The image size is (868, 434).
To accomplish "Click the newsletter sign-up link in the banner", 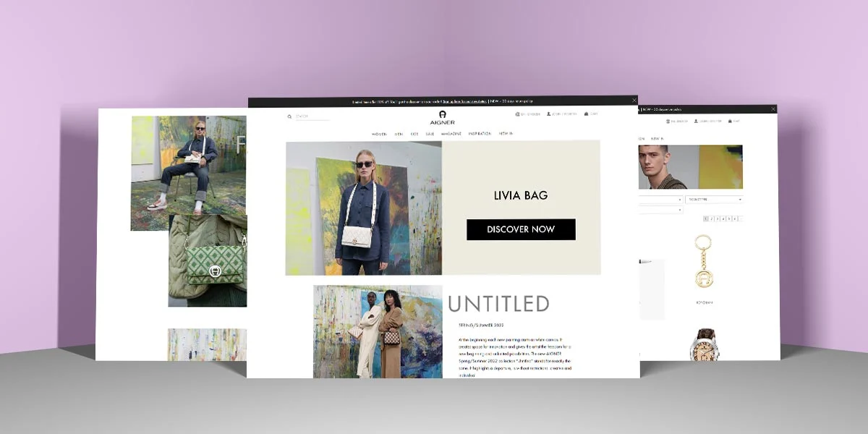I will point(464,101).
